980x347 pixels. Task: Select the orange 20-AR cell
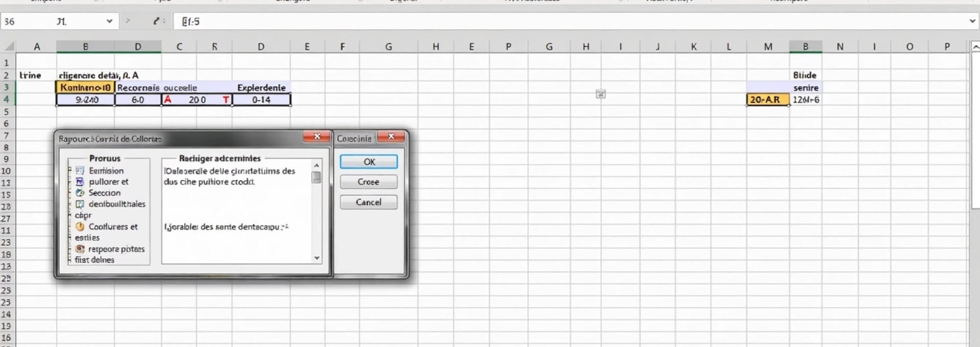[x=768, y=100]
